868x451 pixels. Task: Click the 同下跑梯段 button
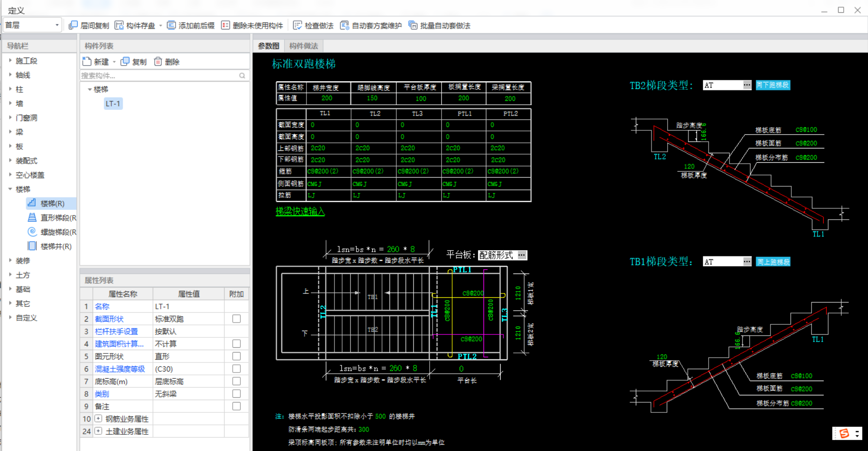pyautogui.click(x=773, y=85)
